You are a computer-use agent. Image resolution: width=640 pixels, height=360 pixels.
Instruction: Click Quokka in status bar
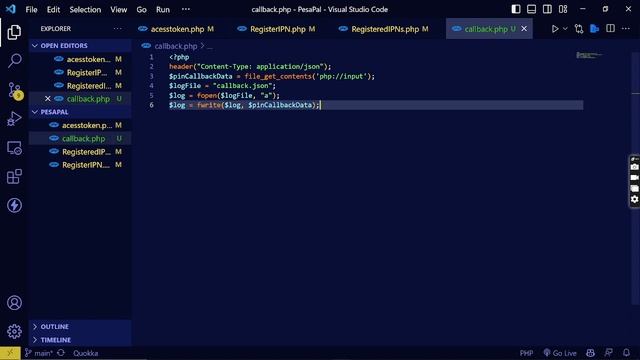coord(86,353)
